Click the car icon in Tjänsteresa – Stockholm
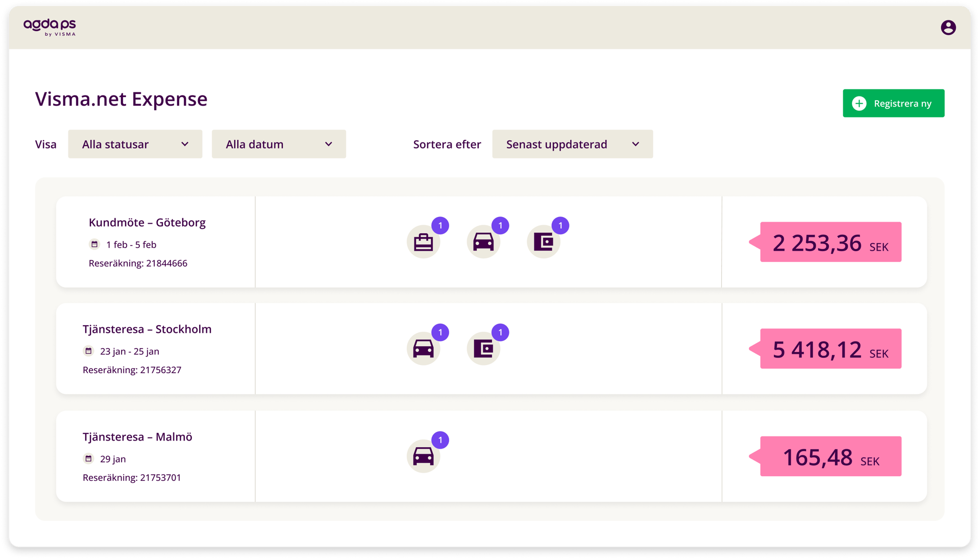This screenshot has height=559, width=980. 423,349
